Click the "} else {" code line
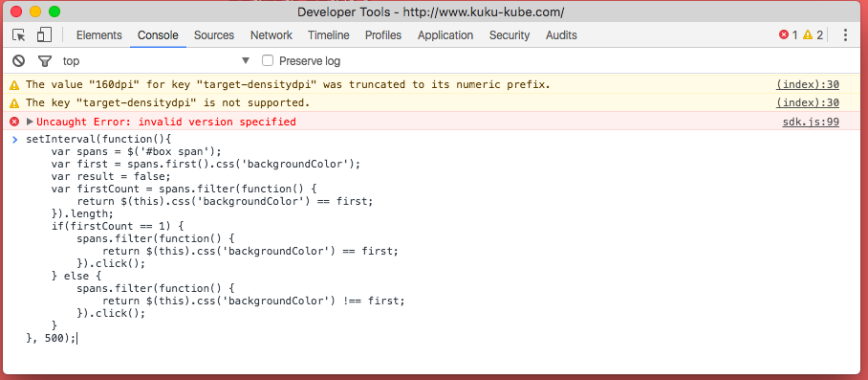868x380 pixels. [x=76, y=276]
